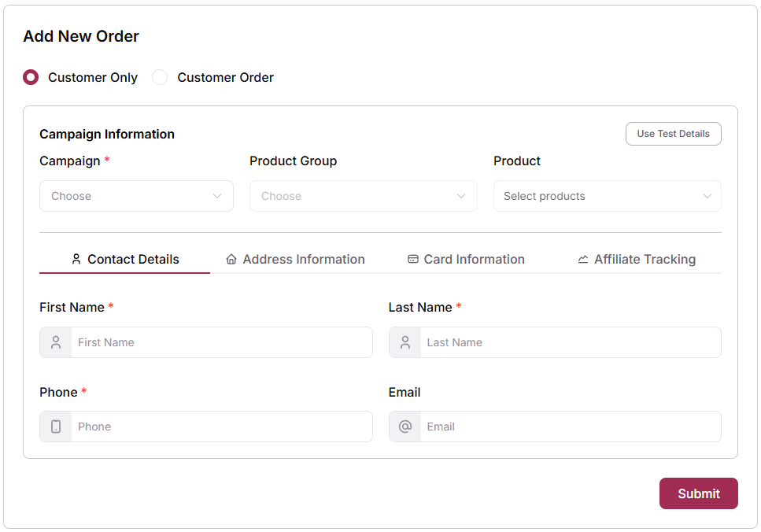
Task: Click the person icon on Contact Details tab
Action: pyautogui.click(x=76, y=259)
